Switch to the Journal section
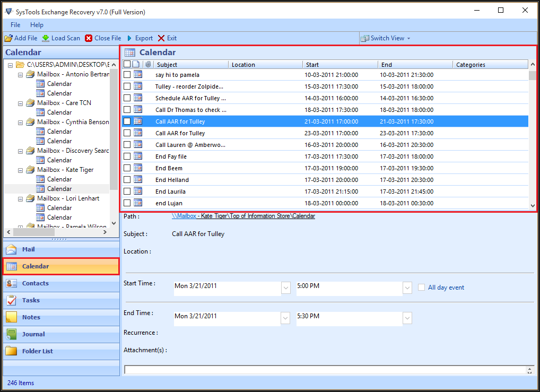 pyautogui.click(x=62, y=334)
